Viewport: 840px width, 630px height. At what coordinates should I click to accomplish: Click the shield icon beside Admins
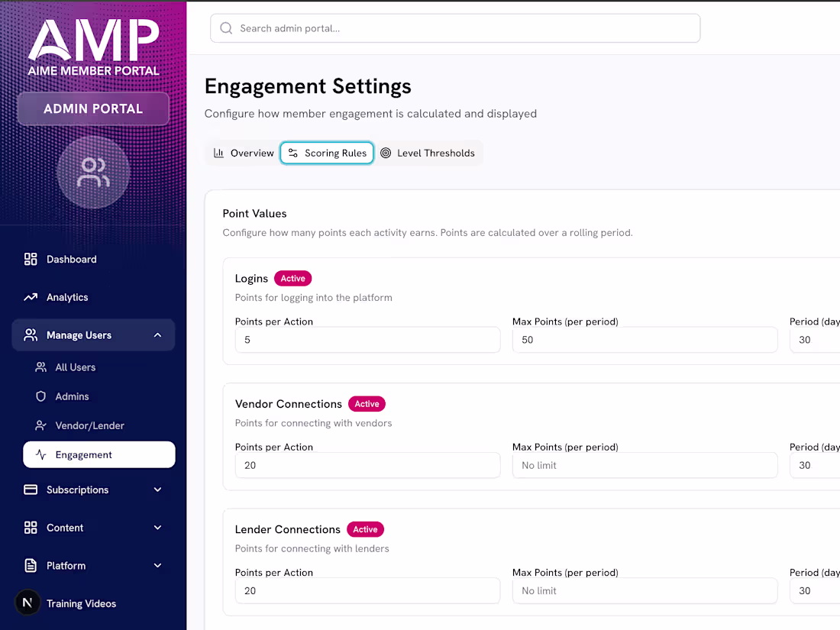[x=40, y=396]
